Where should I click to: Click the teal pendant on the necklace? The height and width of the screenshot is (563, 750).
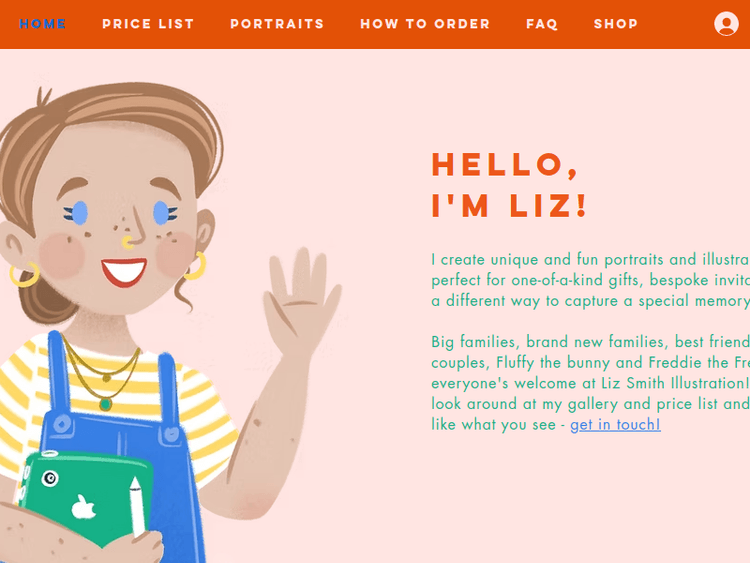[x=105, y=404]
